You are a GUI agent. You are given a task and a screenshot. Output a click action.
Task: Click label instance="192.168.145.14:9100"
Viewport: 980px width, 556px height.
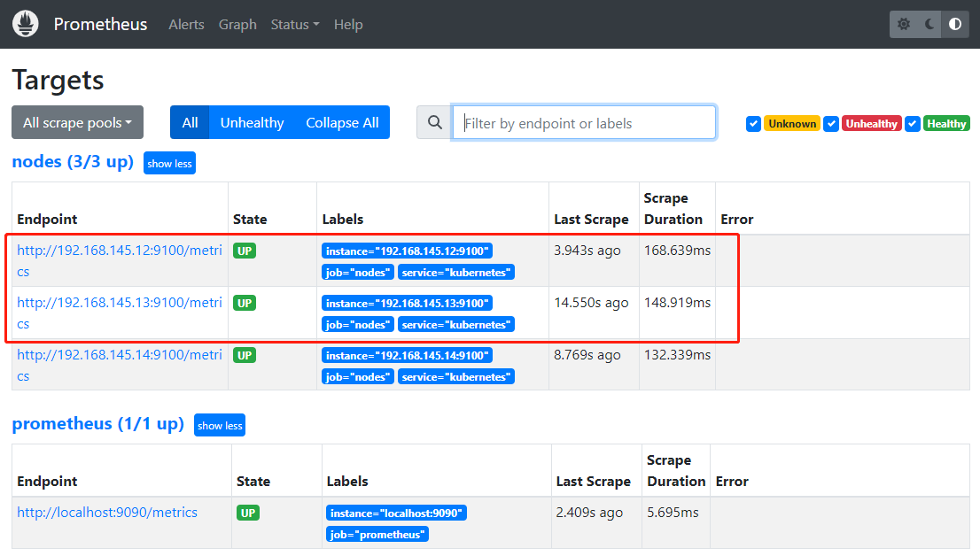coord(407,355)
